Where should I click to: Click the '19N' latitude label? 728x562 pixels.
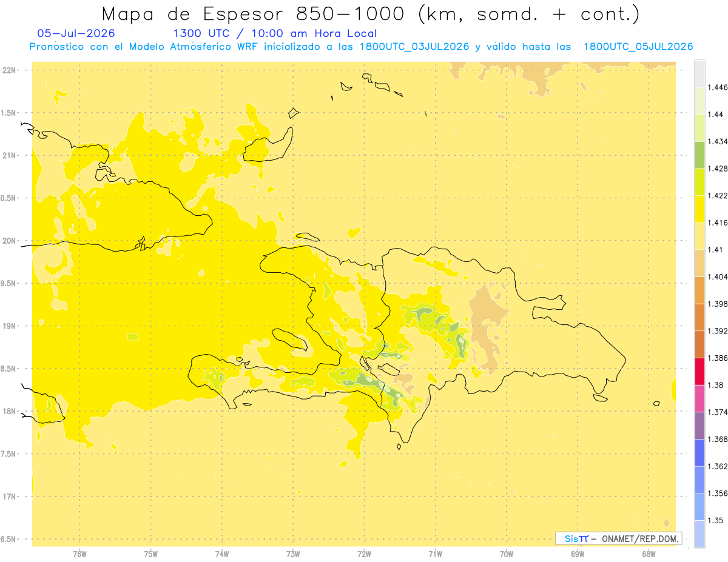[x=9, y=326]
